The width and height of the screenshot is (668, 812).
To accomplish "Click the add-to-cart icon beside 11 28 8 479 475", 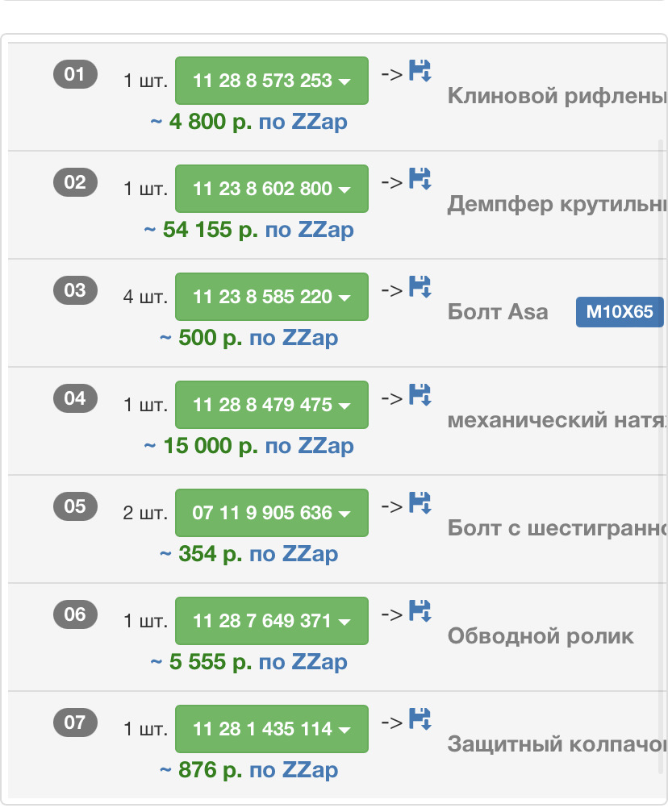I will click(x=420, y=394).
